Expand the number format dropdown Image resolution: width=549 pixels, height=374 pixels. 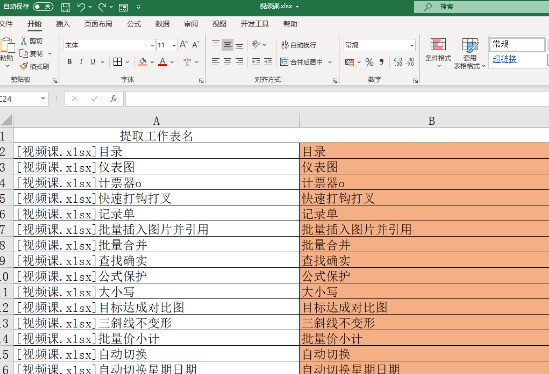(x=412, y=45)
